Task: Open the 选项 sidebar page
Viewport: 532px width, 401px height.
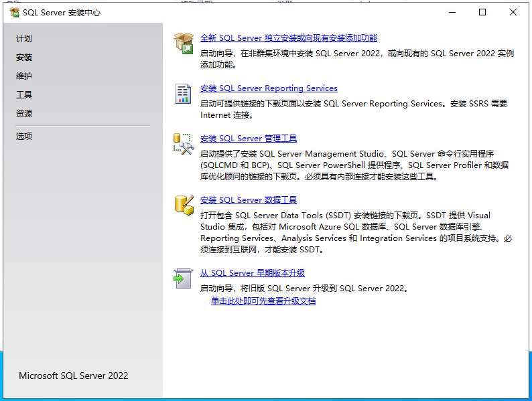Action: (x=24, y=136)
